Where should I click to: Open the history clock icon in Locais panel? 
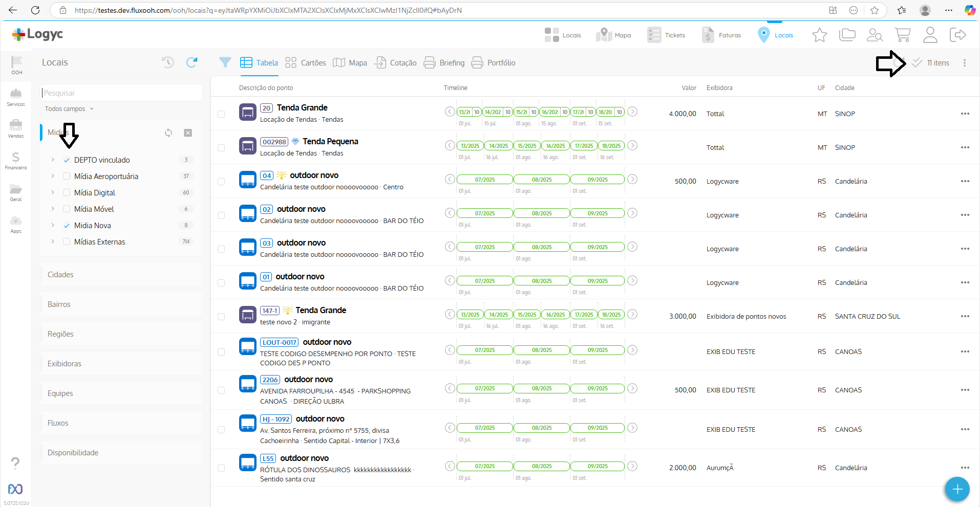(x=168, y=62)
